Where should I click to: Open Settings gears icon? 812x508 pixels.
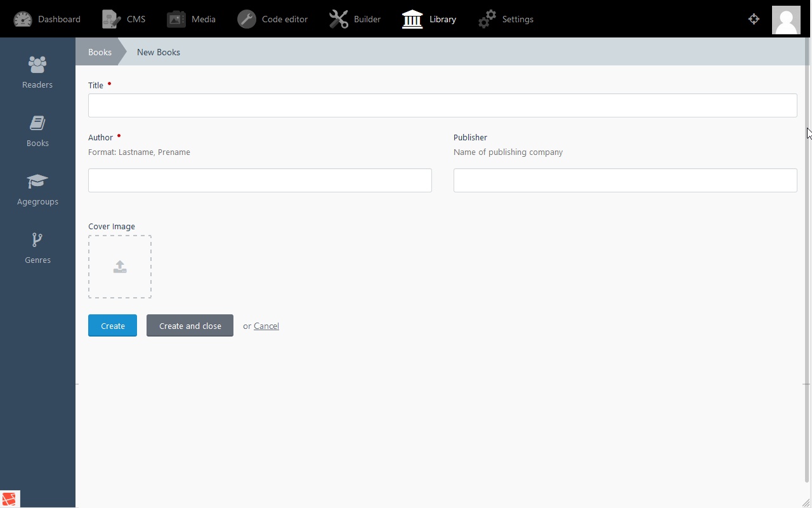(x=487, y=19)
